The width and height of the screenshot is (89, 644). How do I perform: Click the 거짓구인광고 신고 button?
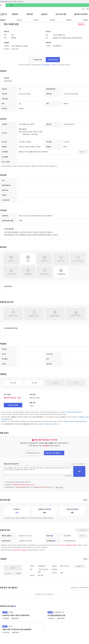coord(82,530)
